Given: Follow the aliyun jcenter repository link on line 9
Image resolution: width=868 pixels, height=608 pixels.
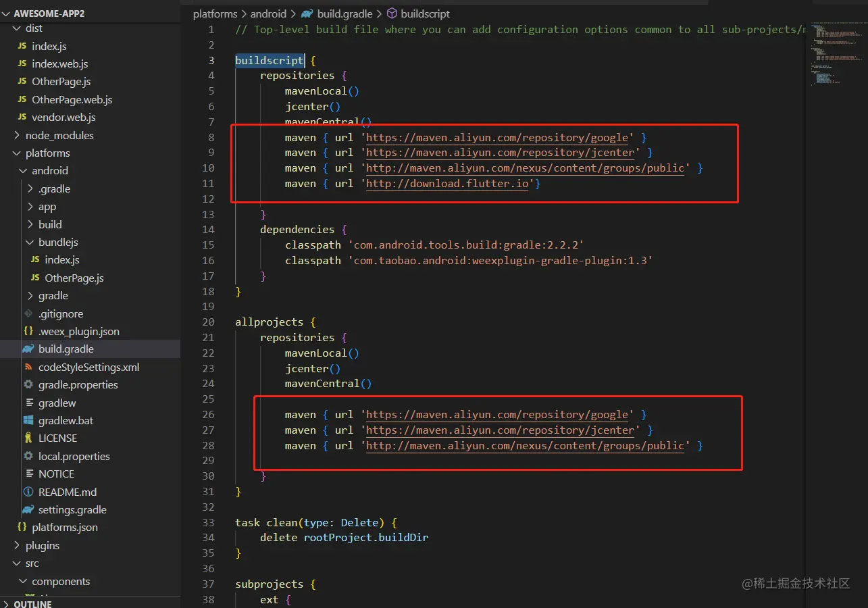Looking at the screenshot, I should tap(501, 153).
